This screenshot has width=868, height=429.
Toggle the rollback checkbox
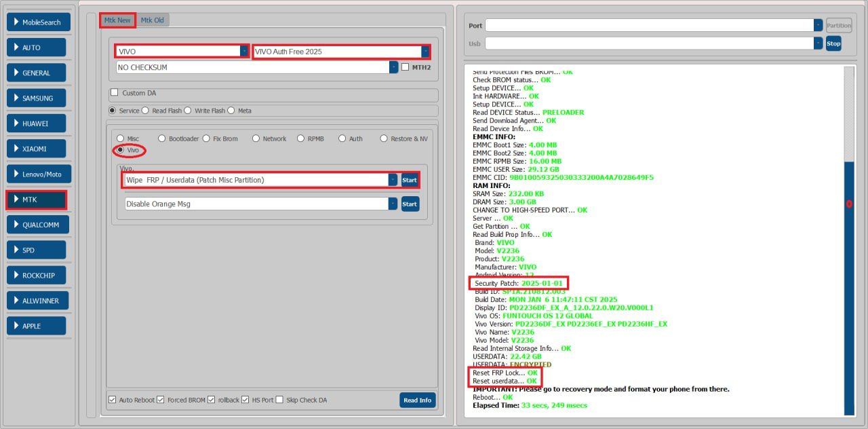pyautogui.click(x=212, y=400)
